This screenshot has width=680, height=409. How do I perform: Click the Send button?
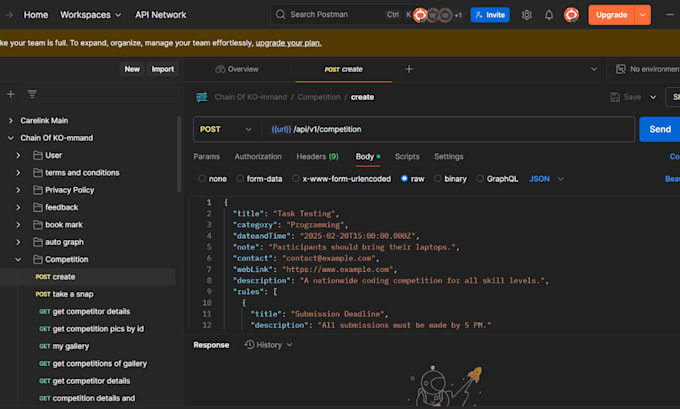pyautogui.click(x=660, y=129)
